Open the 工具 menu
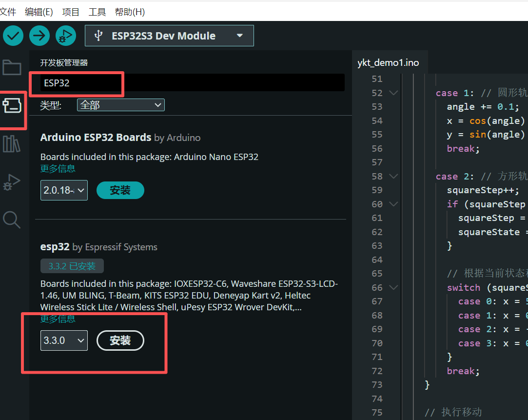 97,12
